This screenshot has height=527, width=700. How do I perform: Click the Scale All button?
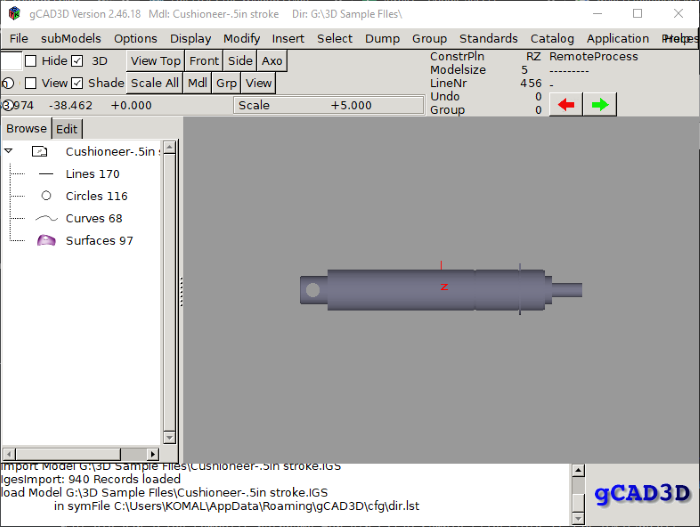point(154,83)
